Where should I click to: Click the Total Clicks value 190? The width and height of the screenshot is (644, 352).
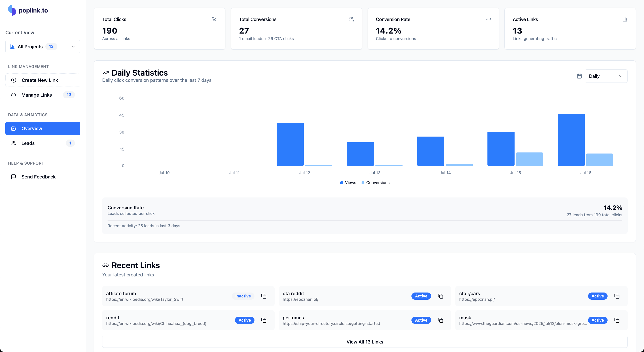[x=110, y=31]
